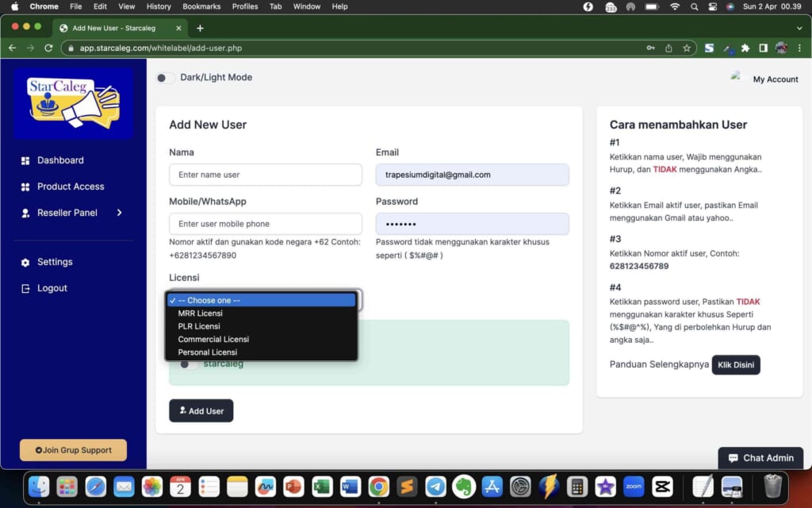Image resolution: width=812 pixels, height=508 pixels.
Task: Reload the page with browser refresh icon
Action: click(x=48, y=48)
